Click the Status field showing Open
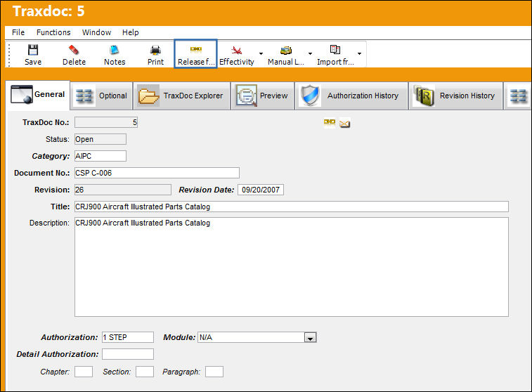 point(100,139)
